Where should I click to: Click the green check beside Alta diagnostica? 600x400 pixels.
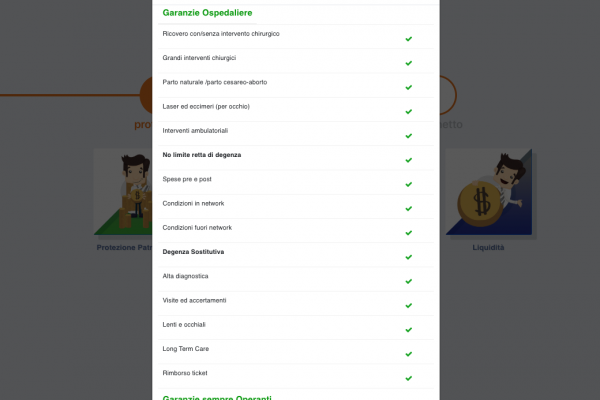point(409,281)
